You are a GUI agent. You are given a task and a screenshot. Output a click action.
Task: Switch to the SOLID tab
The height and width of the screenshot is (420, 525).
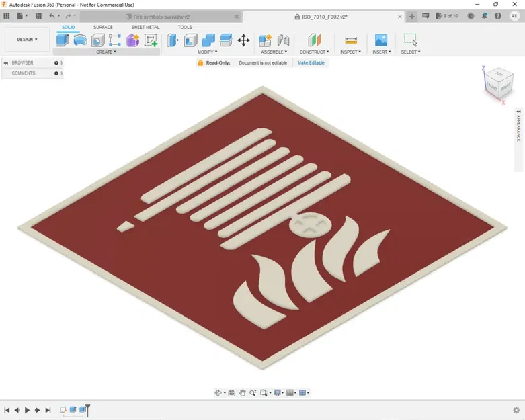point(69,27)
